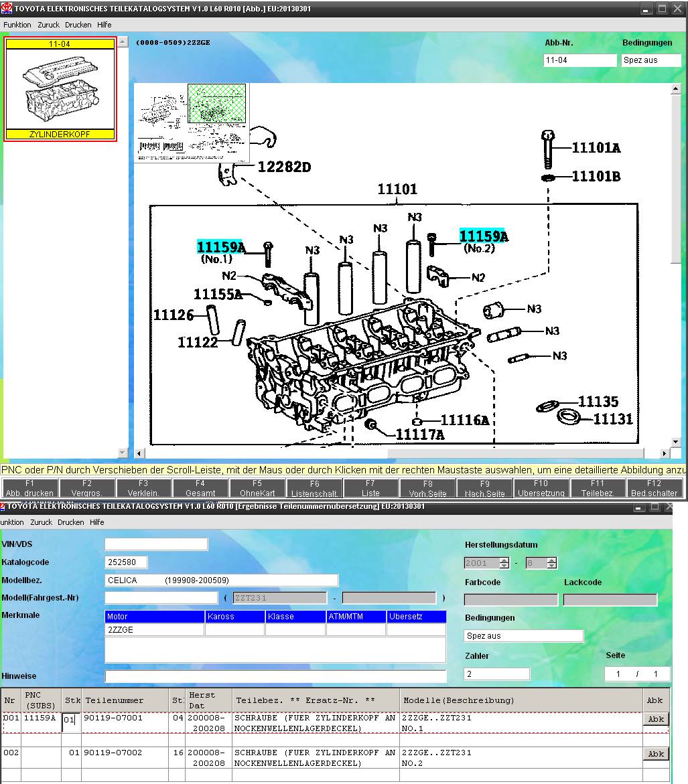Select PNC 11101B washer label

tap(596, 176)
